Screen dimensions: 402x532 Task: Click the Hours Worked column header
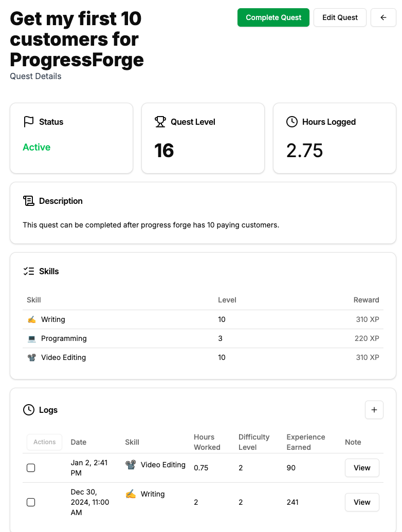click(207, 442)
